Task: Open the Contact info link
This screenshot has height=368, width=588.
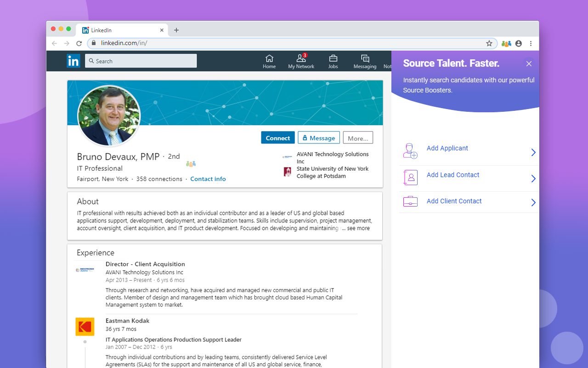Action: [x=208, y=179]
